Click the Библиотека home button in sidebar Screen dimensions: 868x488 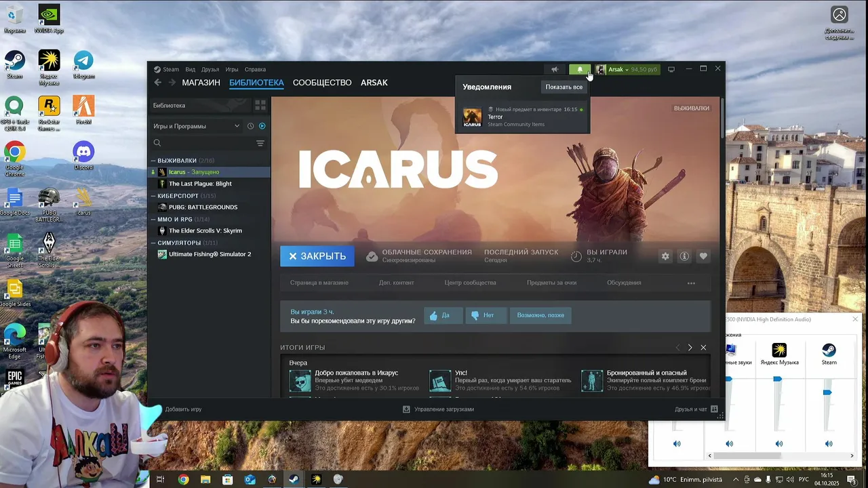pos(199,105)
